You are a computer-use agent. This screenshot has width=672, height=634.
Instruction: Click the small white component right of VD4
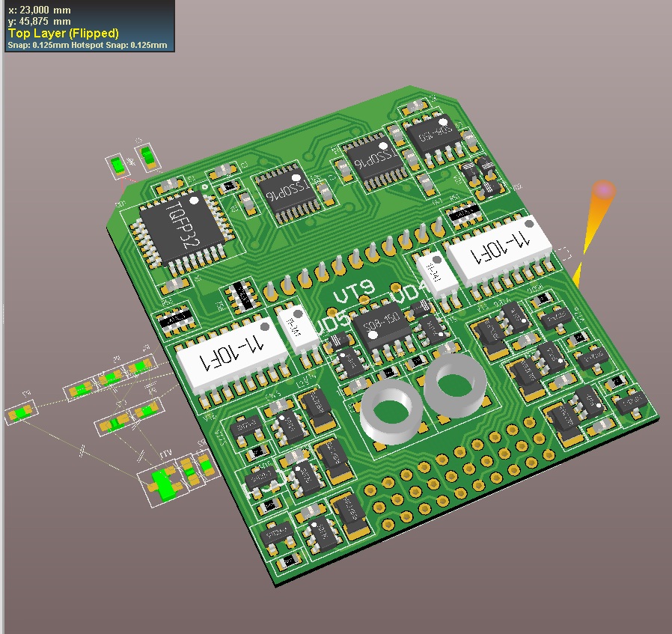[436, 273]
